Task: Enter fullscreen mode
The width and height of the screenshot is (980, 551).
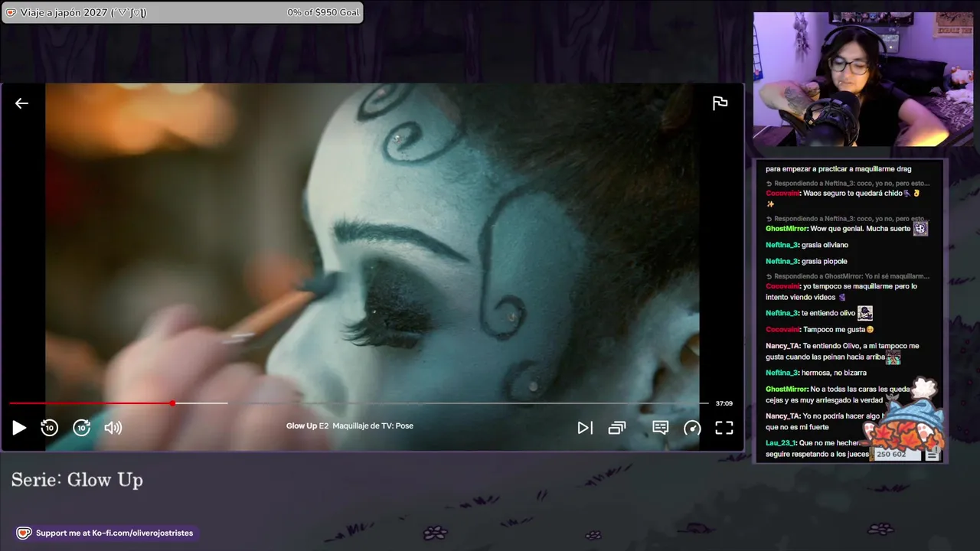Action: pos(724,428)
